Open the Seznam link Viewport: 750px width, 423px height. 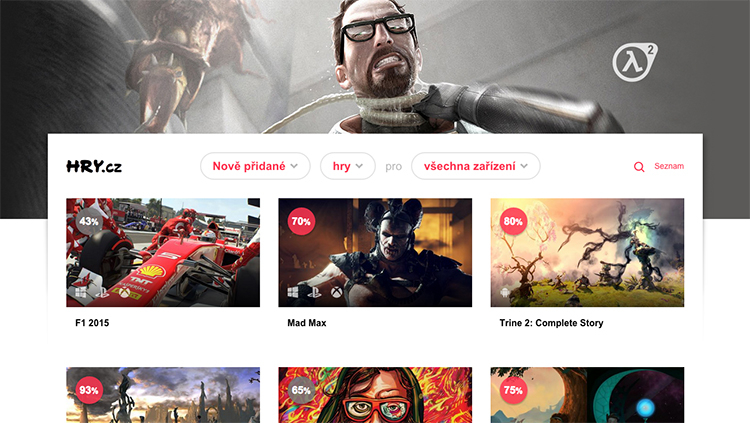pyautogui.click(x=669, y=166)
